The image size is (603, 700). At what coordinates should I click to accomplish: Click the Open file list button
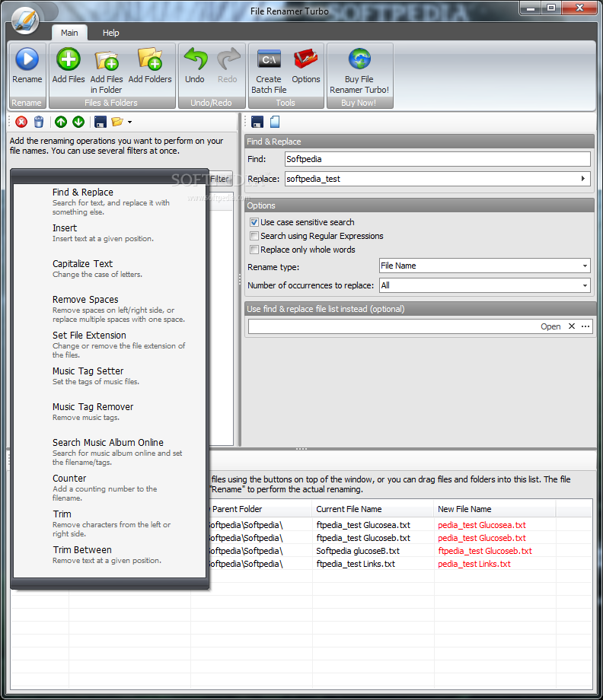[x=550, y=326]
